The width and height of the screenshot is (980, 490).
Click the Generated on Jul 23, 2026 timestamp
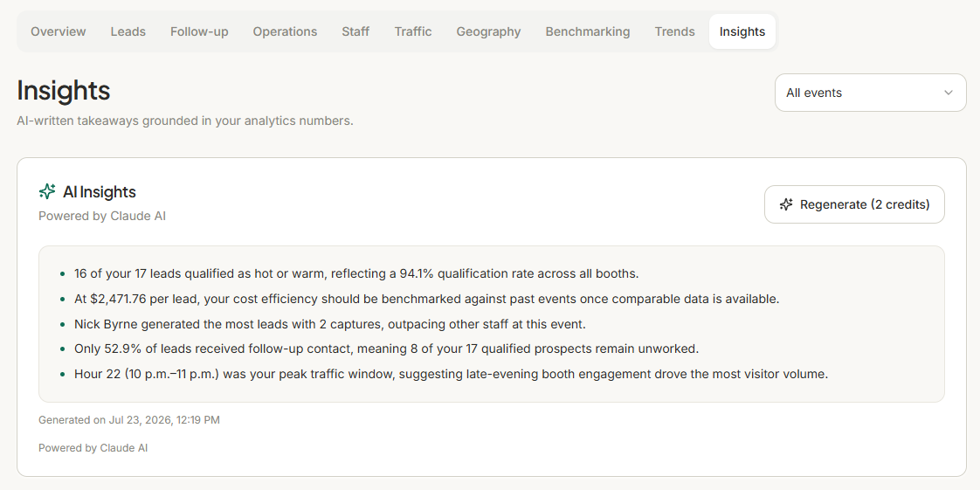point(128,420)
